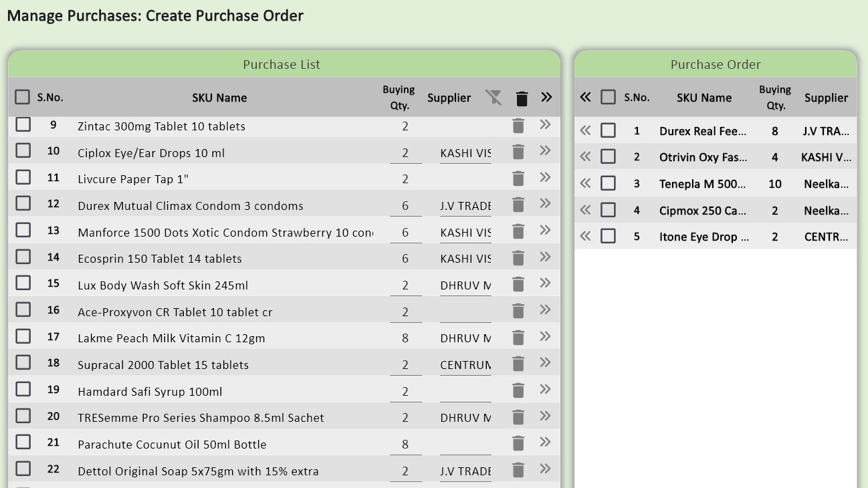Tick the select-all checkbox in the Purchase Order header
868x488 pixels.
coord(608,97)
